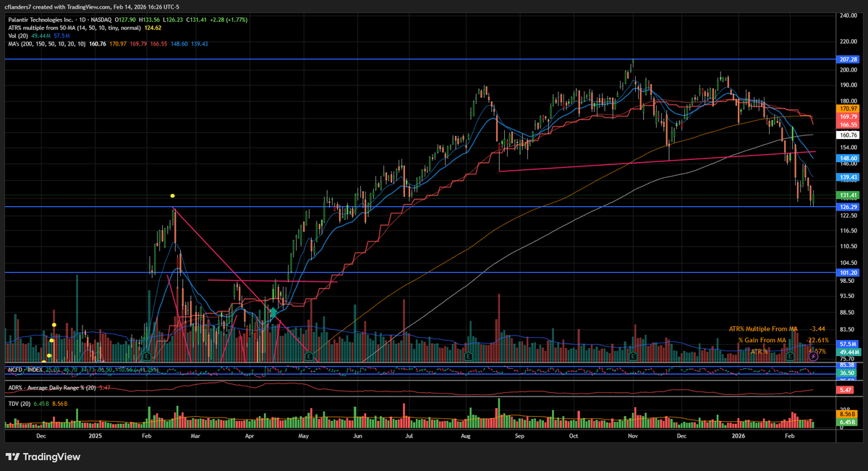
Task: Click the red 5.47 ADR value label
Action: pos(846,390)
